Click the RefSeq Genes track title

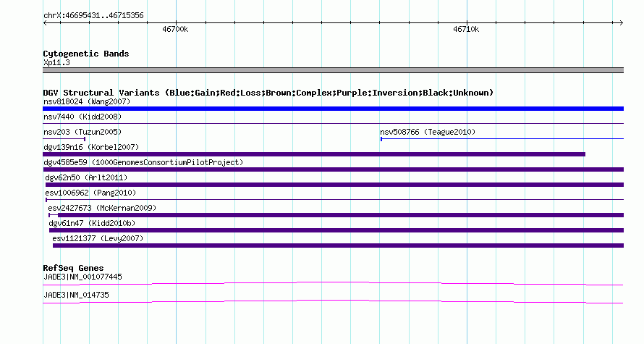tap(74, 268)
